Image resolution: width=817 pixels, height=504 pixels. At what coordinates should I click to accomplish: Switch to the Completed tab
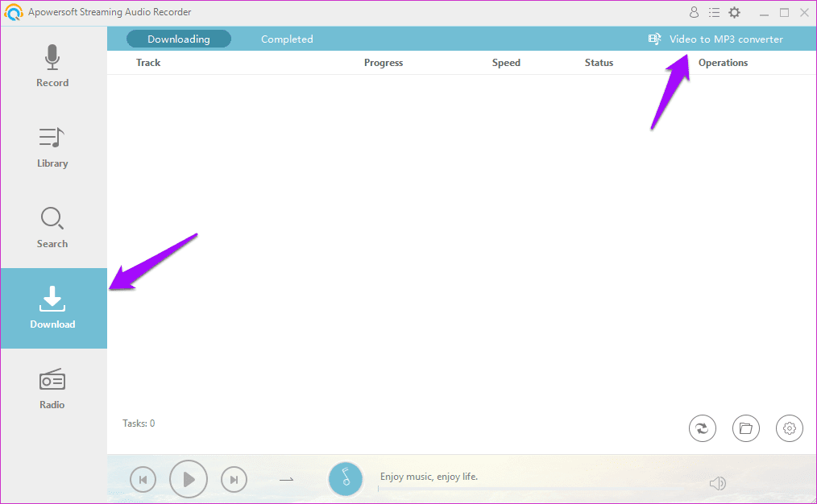(287, 39)
